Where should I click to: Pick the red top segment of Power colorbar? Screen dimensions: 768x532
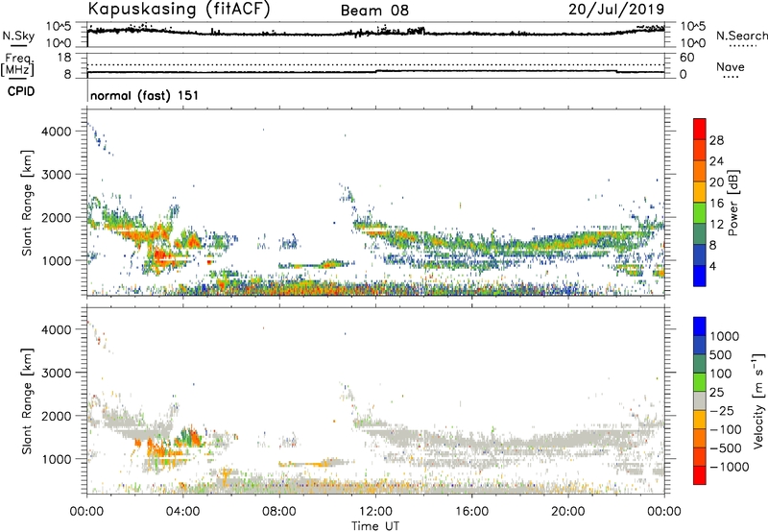tap(700, 129)
